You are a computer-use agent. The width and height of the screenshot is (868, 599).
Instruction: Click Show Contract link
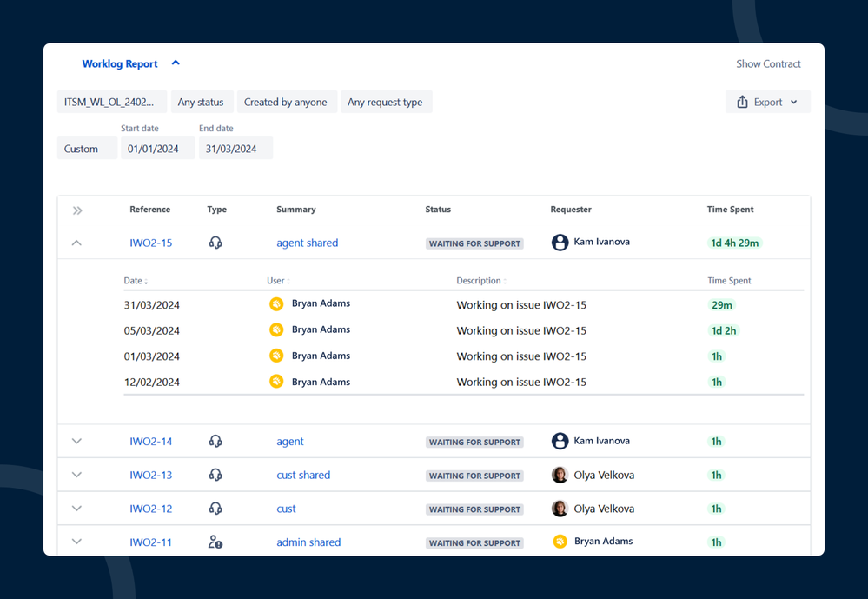[768, 63]
